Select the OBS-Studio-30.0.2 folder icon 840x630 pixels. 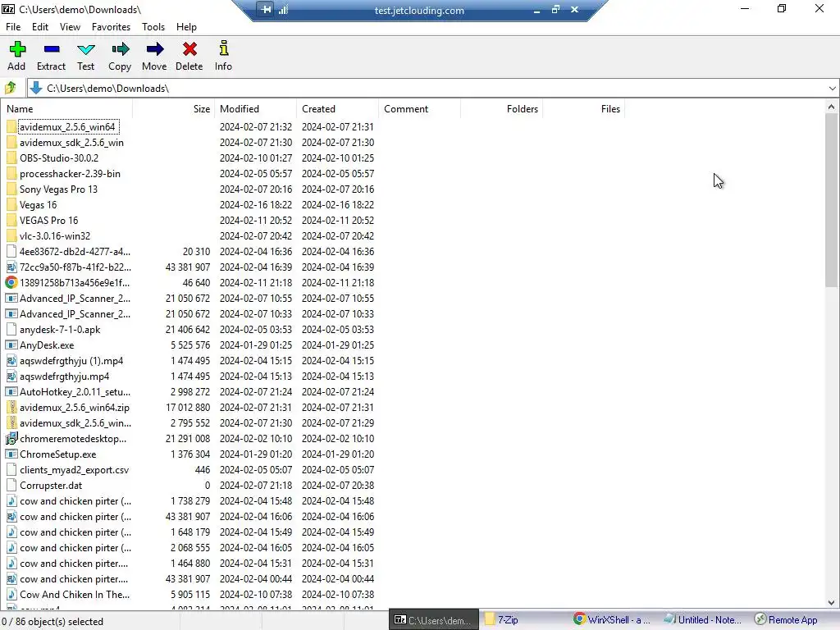[x=11, y=158]
